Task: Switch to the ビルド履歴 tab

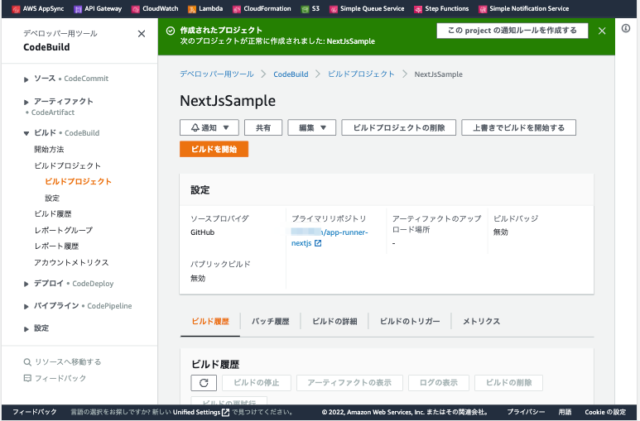Action: pyautogui.click(x=210, y=321)
